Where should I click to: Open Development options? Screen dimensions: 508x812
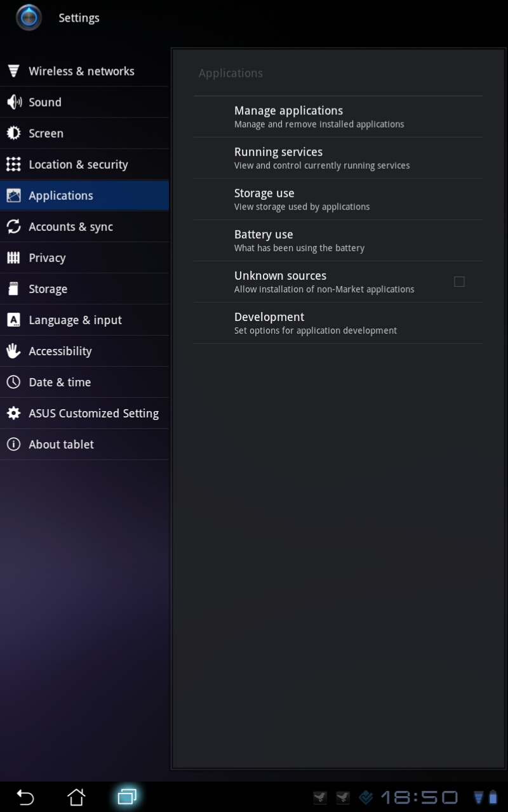pos(338,323)
